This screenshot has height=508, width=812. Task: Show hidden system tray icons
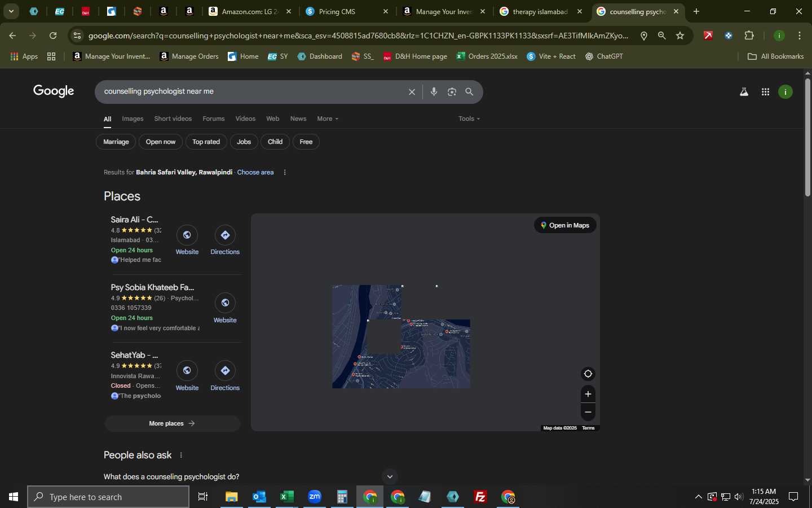(698, 497)
